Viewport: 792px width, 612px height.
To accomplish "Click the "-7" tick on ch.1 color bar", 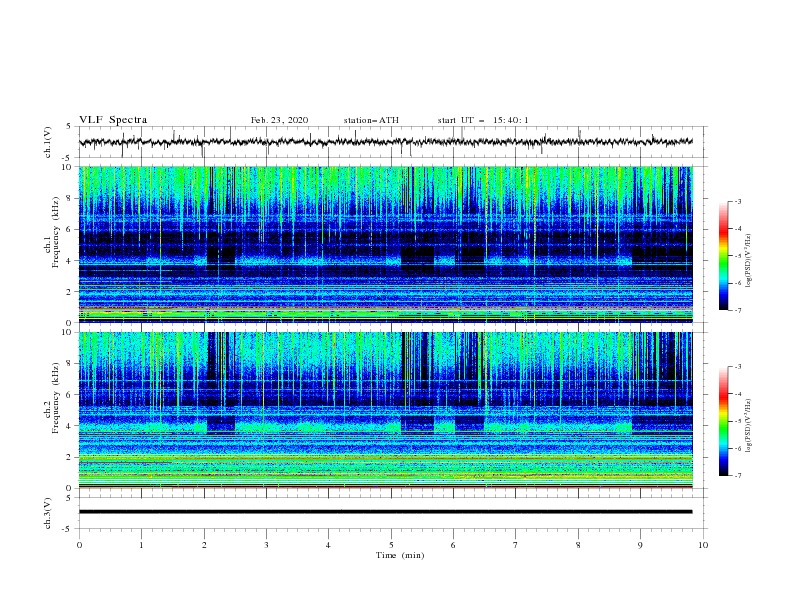I will [737, 310].
